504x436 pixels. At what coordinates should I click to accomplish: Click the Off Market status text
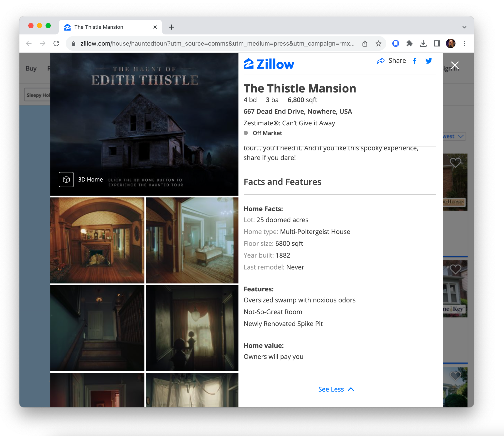[x=267, y=133]
